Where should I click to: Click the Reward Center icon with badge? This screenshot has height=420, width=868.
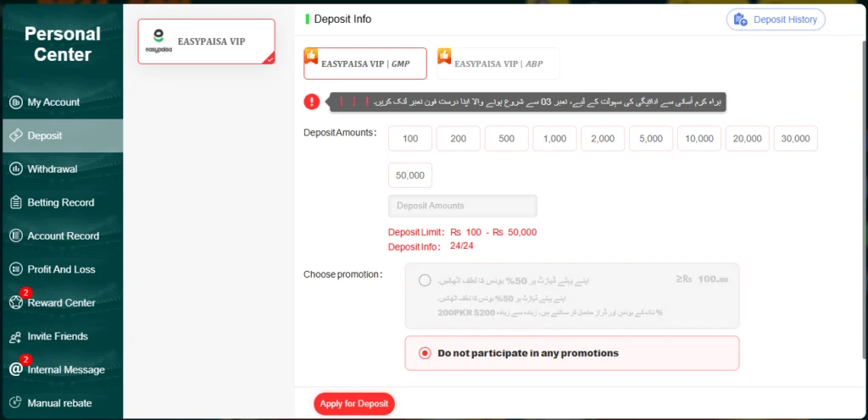pos(15,302)
